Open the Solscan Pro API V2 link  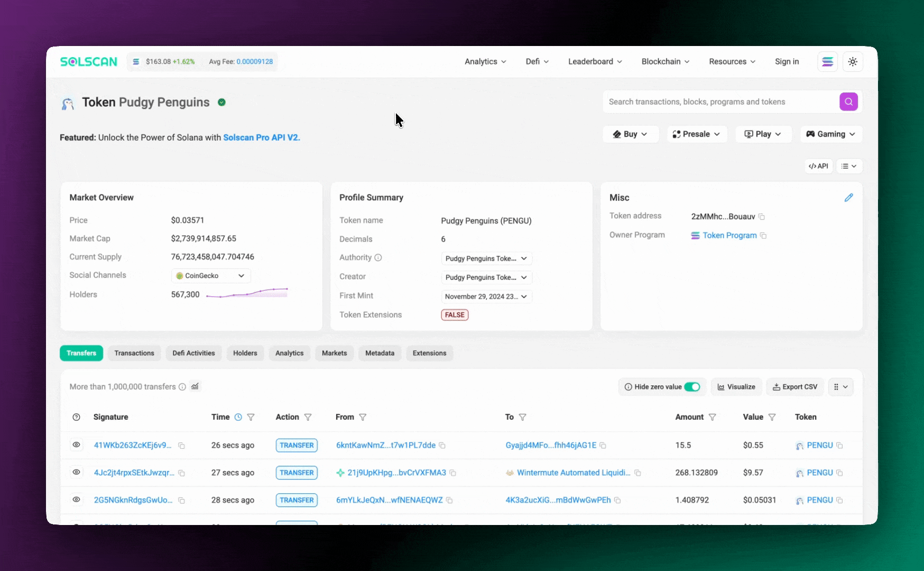(261, 137)
